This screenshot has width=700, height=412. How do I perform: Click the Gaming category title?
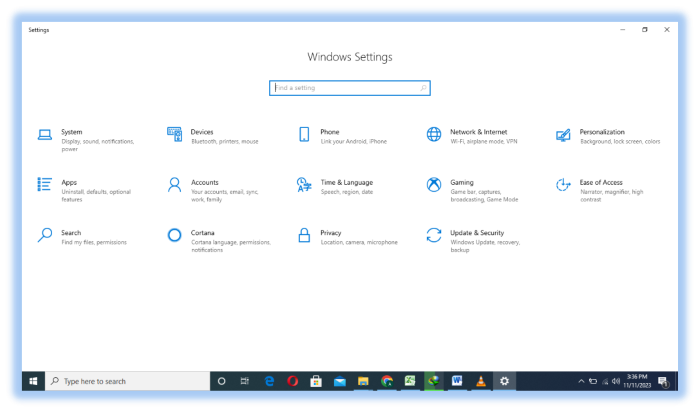point(462,183)
